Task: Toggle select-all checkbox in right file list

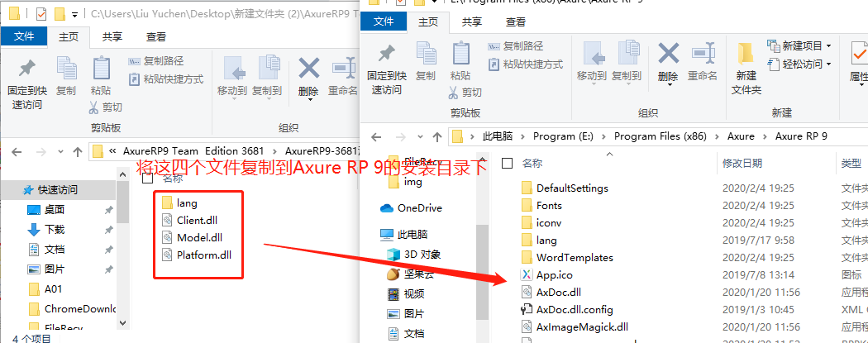Action: point(507,163)
